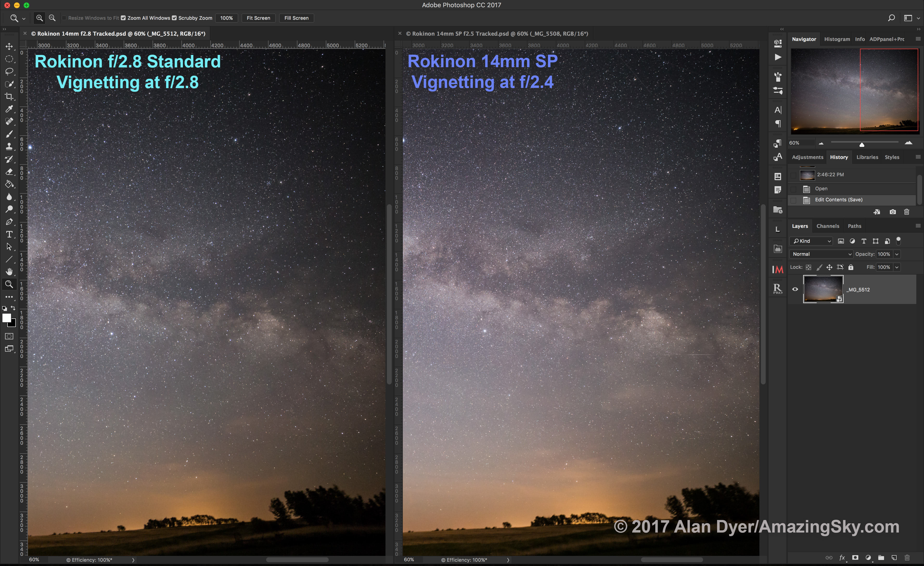Select the Clone Stamp tool
Image resolution: width=924 pixels, height=566 pixels.
coord(9,146)
